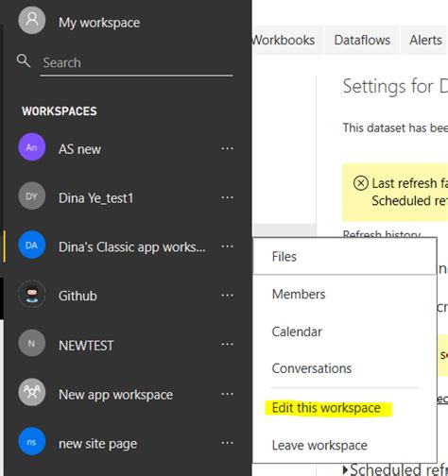The image size is (448, 476).
Task: Click the Refresh history link
Action: (382, 234)
